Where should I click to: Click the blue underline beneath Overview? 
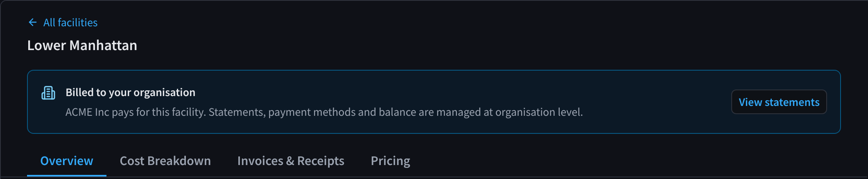pyautogui.click(x=67, y=175)
